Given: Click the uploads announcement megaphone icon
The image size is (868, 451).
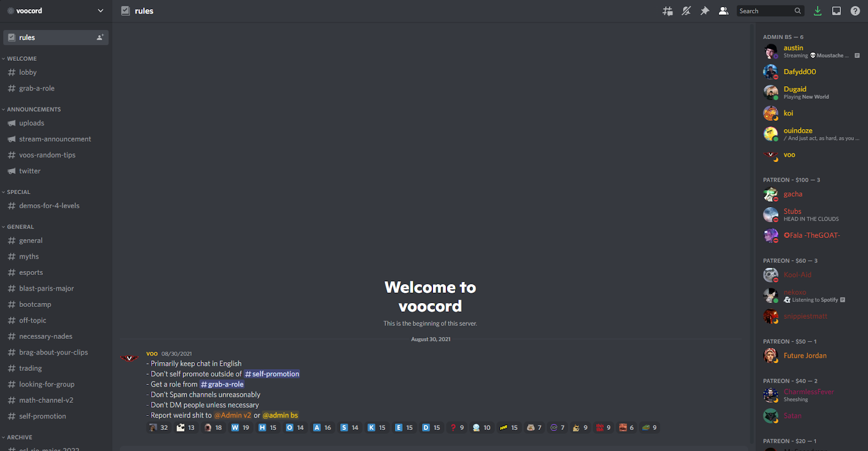Looking at the screenshot, I should pyautogui.click(x=11, y=123).
